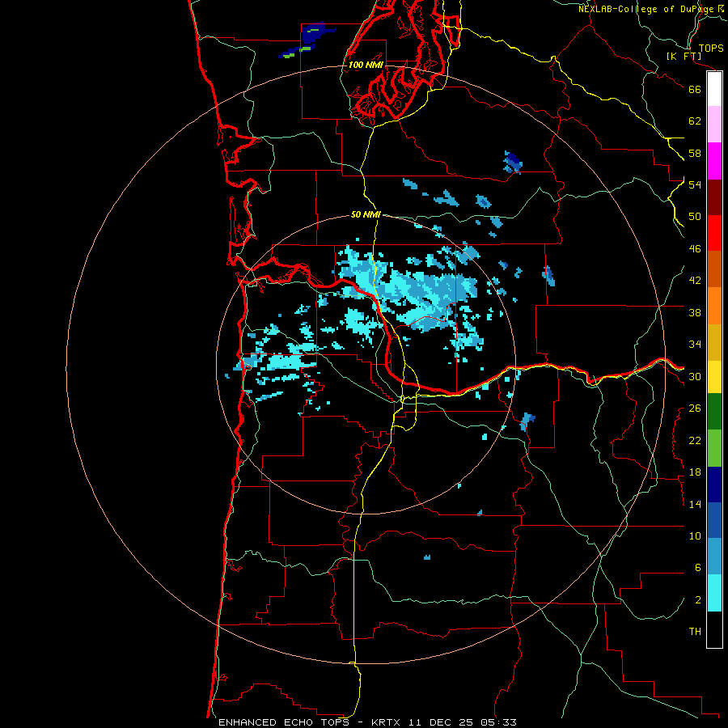Click the ENHANCED ECHO TOPS caption text

click(x=283, y=722)
